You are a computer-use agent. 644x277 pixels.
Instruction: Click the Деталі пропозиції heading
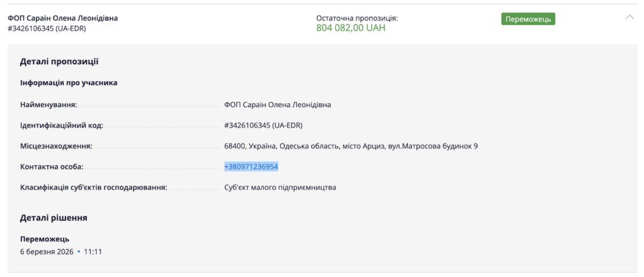pyautogui.click(x=59, y=62)
